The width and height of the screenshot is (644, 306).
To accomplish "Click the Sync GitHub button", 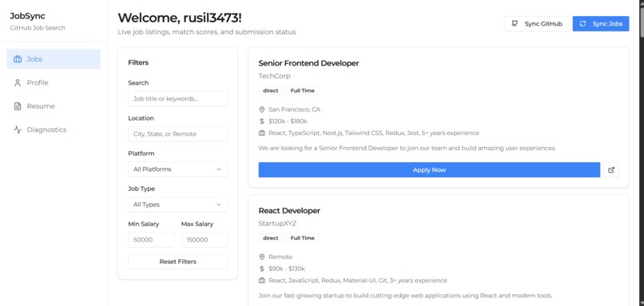I will (537, 24).
